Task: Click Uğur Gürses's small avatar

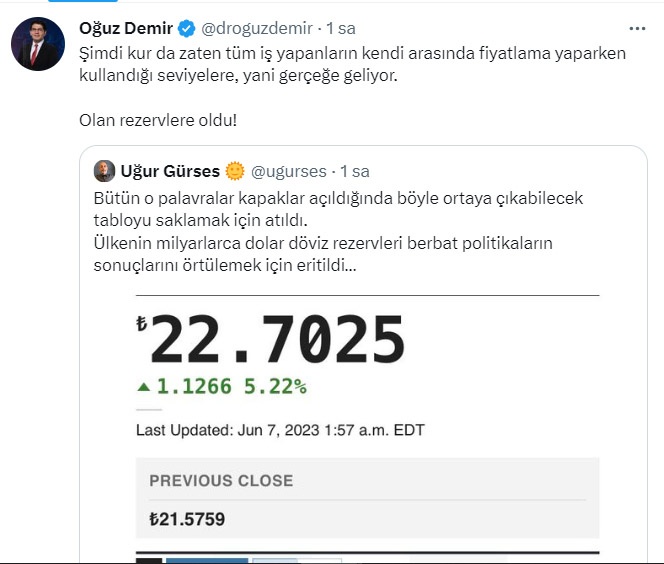Action: click(103, 171)
